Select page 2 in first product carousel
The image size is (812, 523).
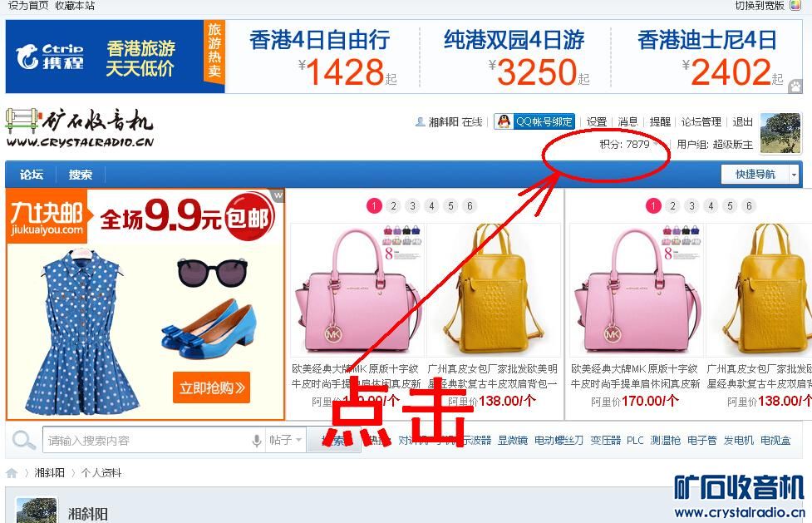pyautogui.click(x=394, y=205)
